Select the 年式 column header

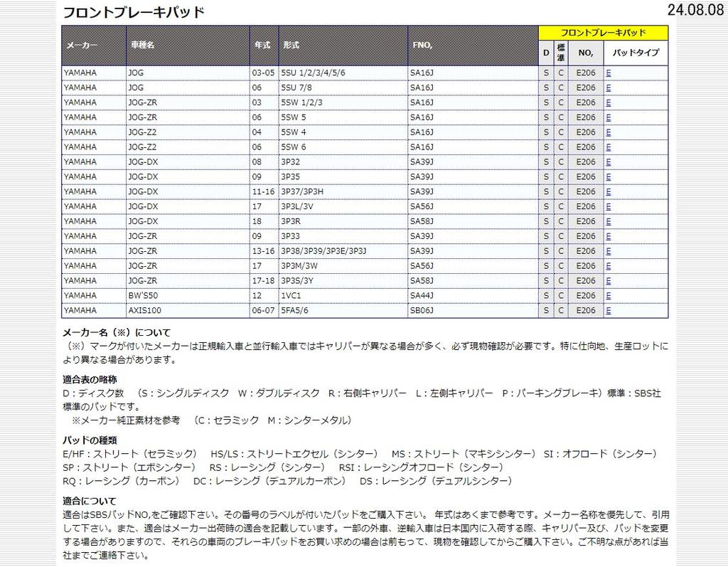(262, 45)
